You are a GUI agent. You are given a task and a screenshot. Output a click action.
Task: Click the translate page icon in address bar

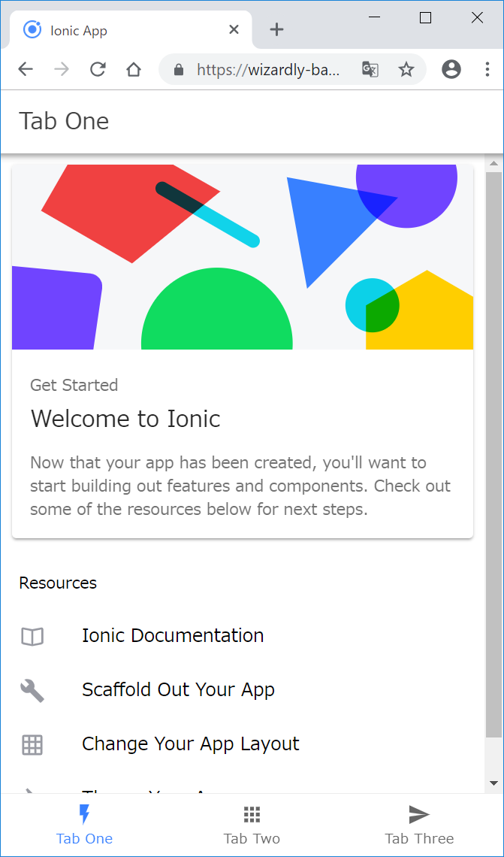tap(370, 70)
